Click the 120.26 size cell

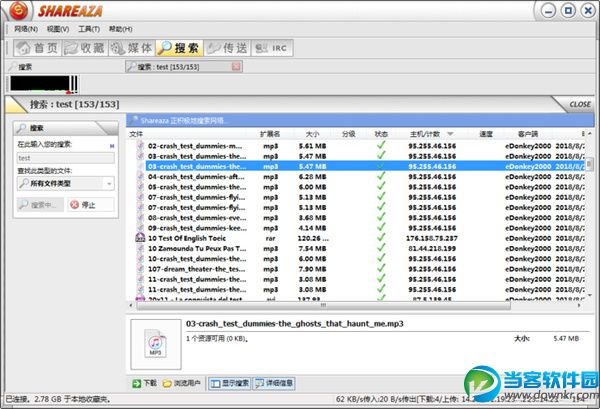[313, 238]
